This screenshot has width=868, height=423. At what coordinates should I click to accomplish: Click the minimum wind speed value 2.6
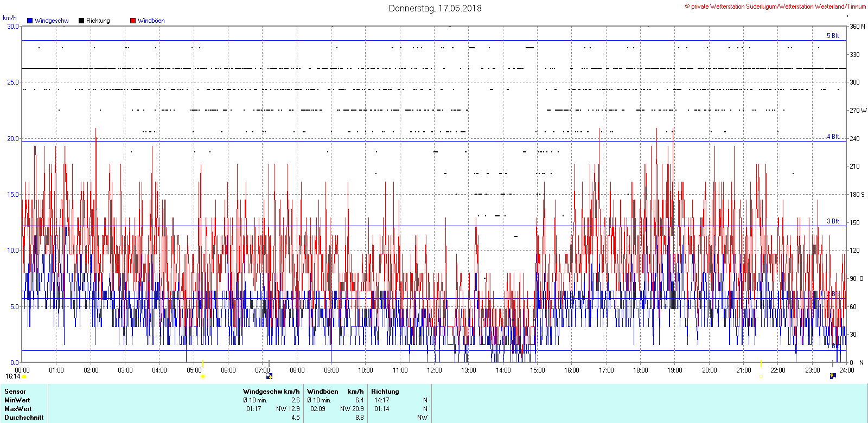(x=296, y=400)
